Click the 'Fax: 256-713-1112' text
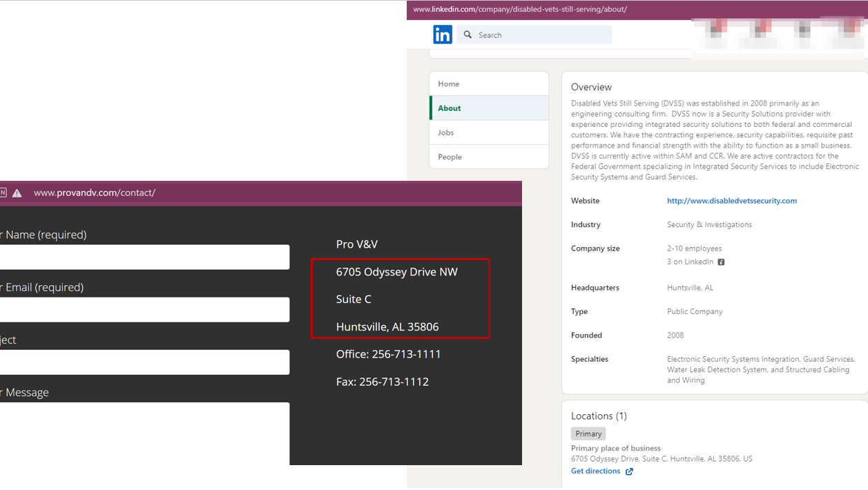 [383, 382]
